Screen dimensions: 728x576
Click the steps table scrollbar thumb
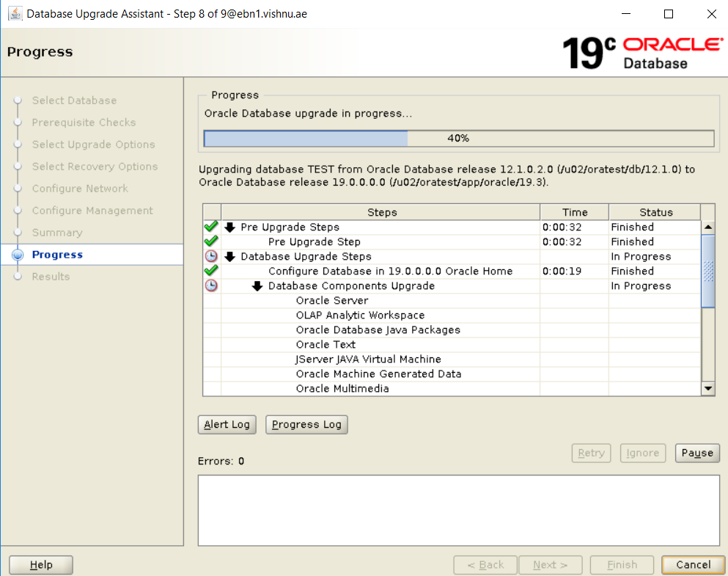708,271
